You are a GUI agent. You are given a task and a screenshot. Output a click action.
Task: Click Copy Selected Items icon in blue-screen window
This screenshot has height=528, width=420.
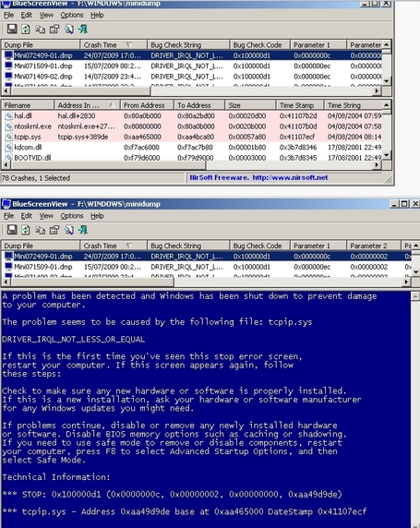click(x=40, y=230)
